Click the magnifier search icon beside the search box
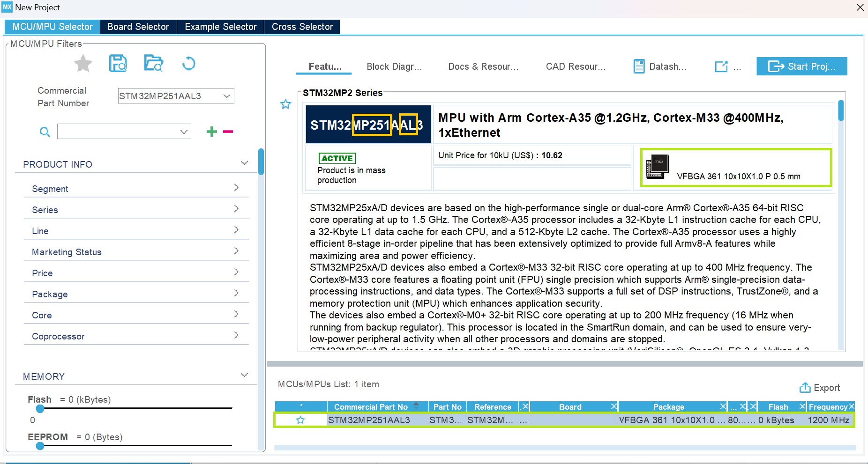This screenshot has height=464, width=868. (x=45, y=132)
